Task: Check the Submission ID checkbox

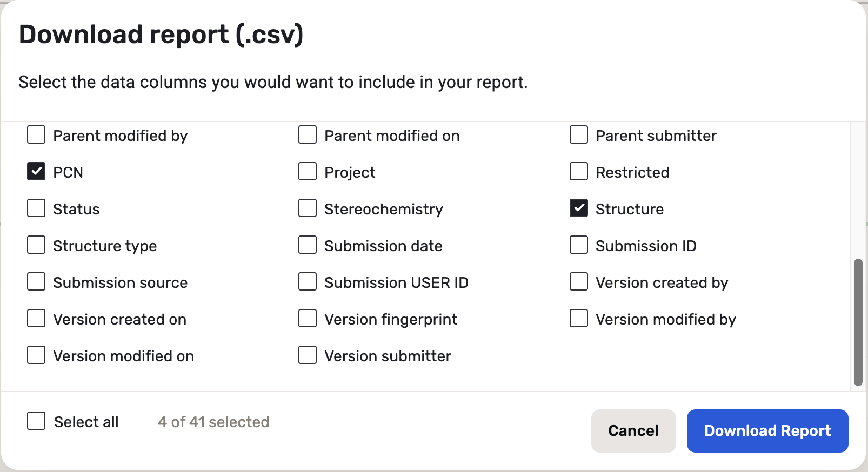Action: pos(579,245)
